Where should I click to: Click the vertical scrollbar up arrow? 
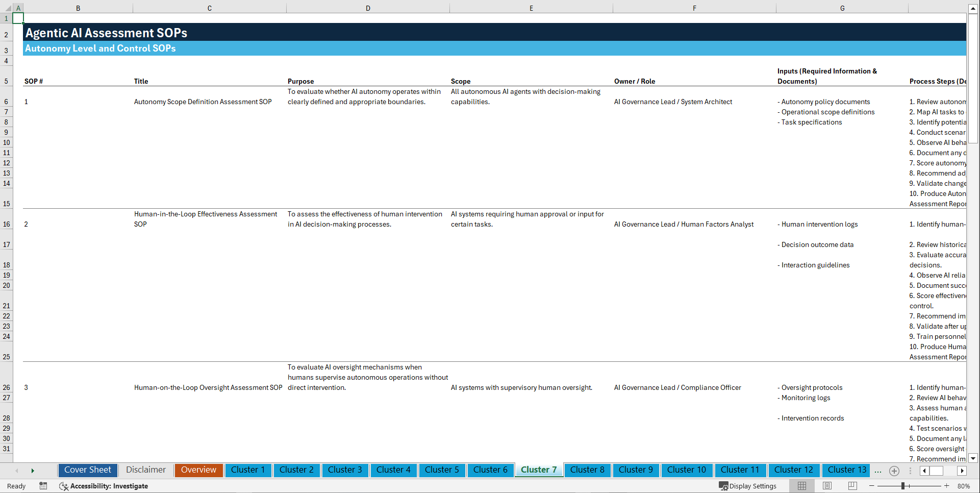pos(973,8)
